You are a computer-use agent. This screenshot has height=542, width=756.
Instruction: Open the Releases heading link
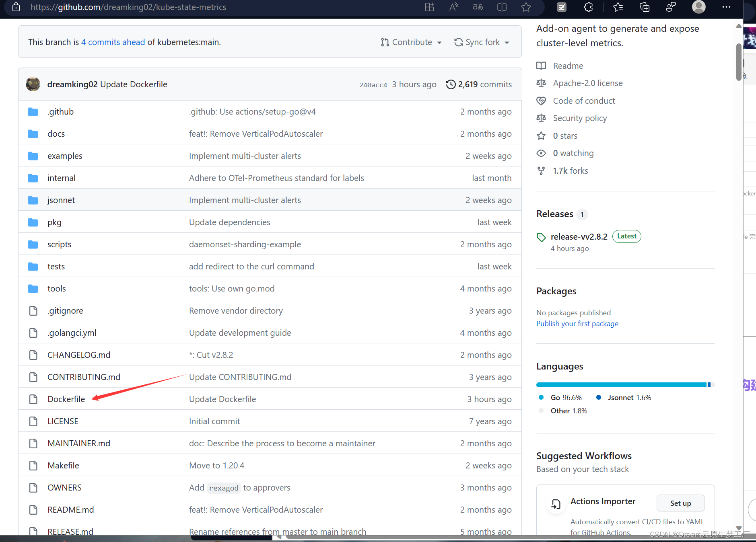click(554, 214)
